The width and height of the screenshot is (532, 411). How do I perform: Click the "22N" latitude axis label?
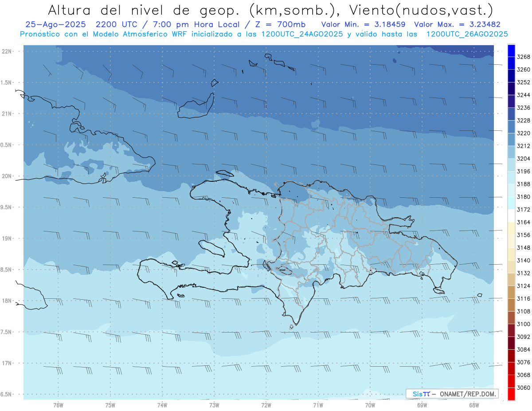[x=8, y=51]
